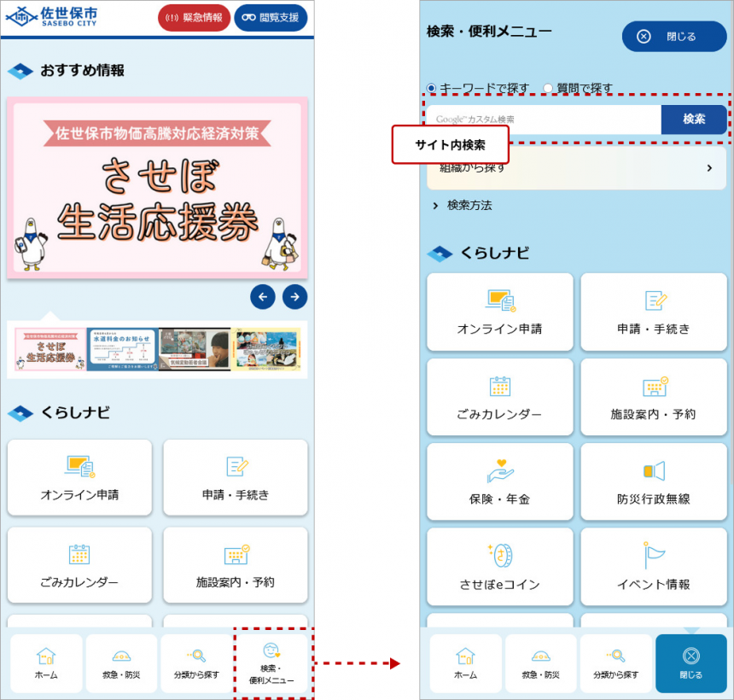Screen dimensions: 734x700
Task: Go to the previous carousel slide
Action: point(263,296)
